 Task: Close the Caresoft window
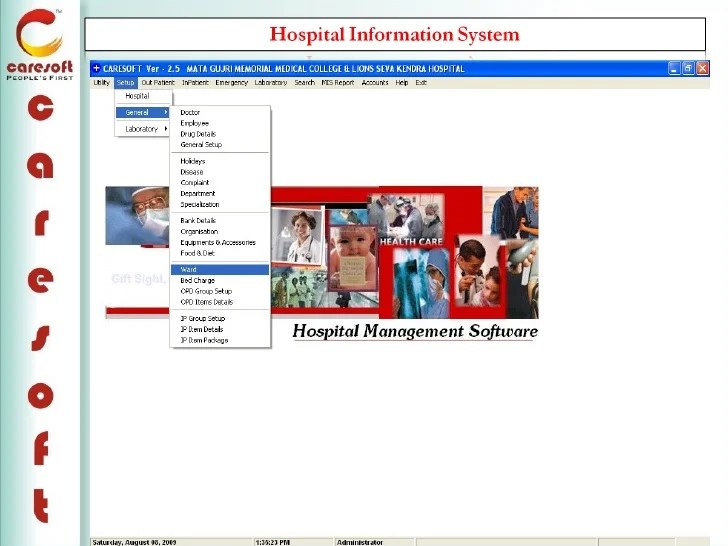[x=702, y=69]
